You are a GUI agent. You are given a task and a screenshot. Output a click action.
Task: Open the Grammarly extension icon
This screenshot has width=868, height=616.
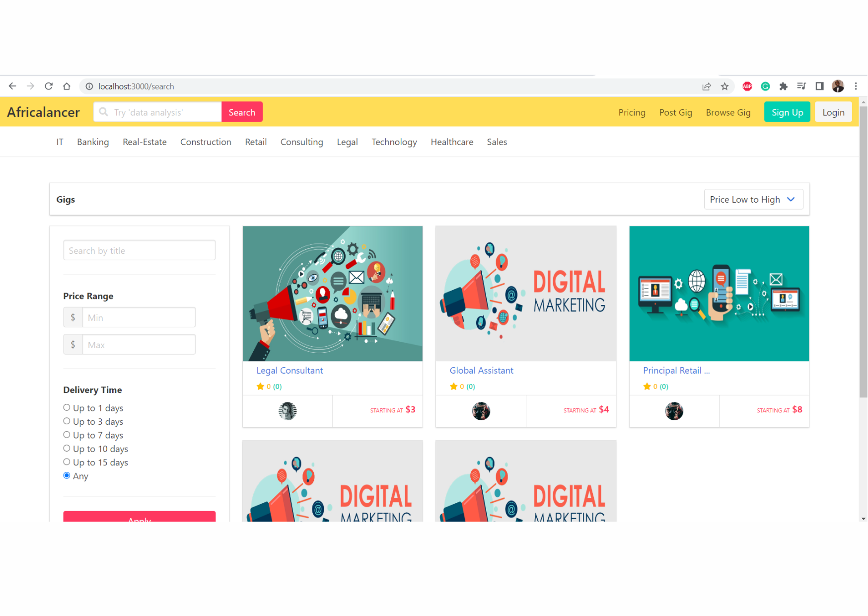coord(765,86)
